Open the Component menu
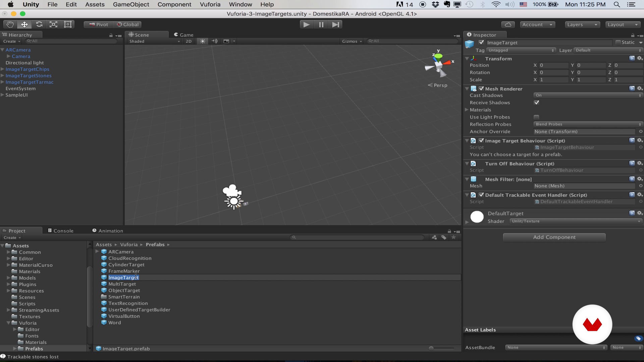Image resolution: width=644 pixels, height=362 pixels. (x=174, y=4)
